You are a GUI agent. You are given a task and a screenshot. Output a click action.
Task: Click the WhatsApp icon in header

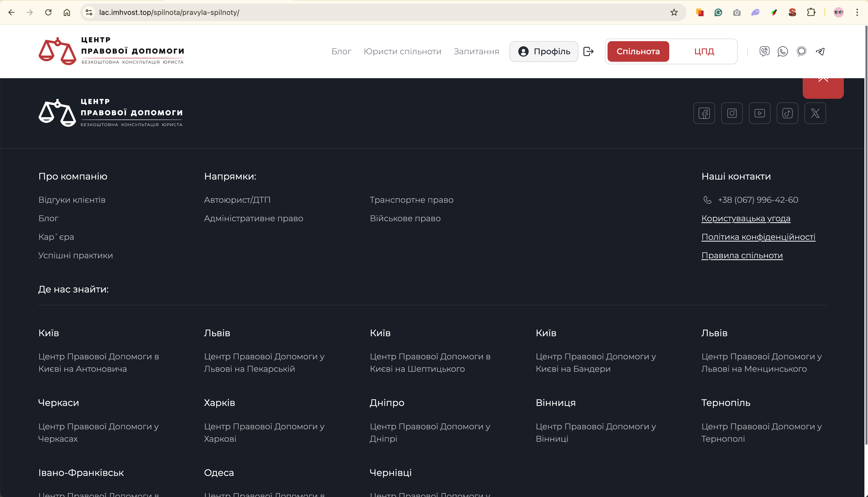tap(783, 51)
